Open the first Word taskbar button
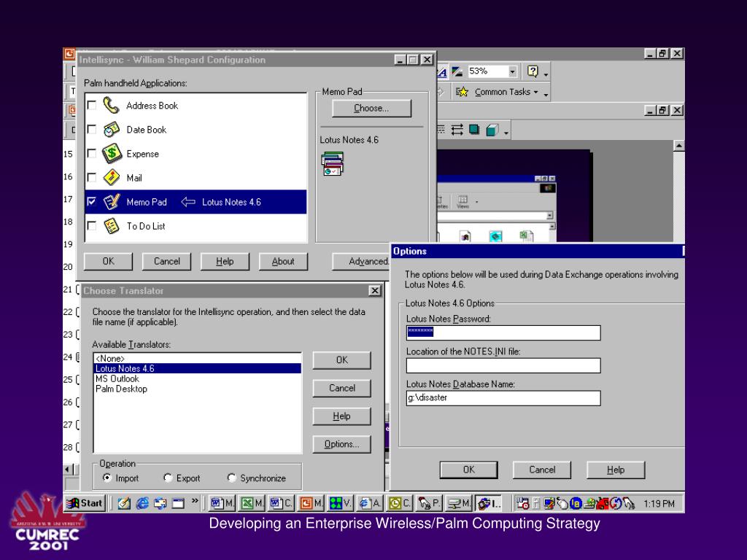This screenshot has height=560, width=747. (x=222, y=503)
